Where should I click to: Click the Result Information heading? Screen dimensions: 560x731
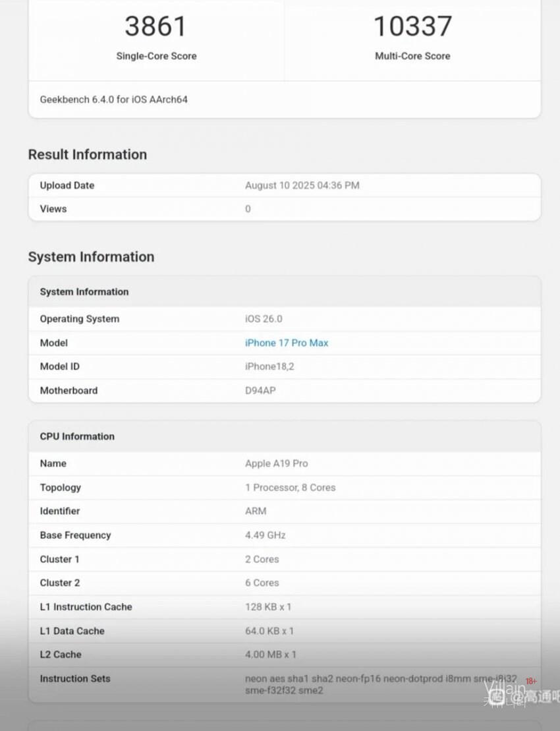pos(87,154)
